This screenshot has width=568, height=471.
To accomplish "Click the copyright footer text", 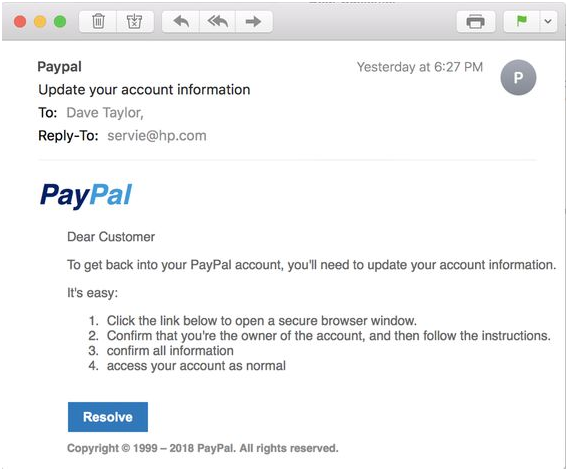I will [x=202, y=448].
